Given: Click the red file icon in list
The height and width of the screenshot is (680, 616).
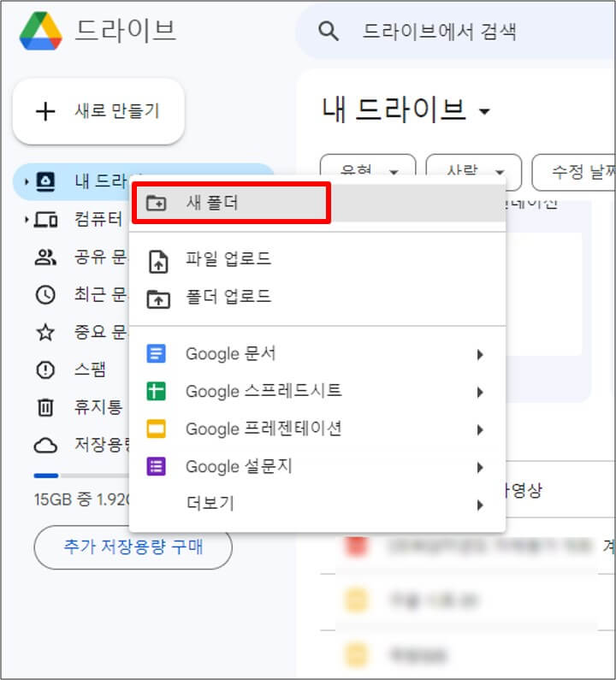Looking at the screenshot, I should 357,547.
